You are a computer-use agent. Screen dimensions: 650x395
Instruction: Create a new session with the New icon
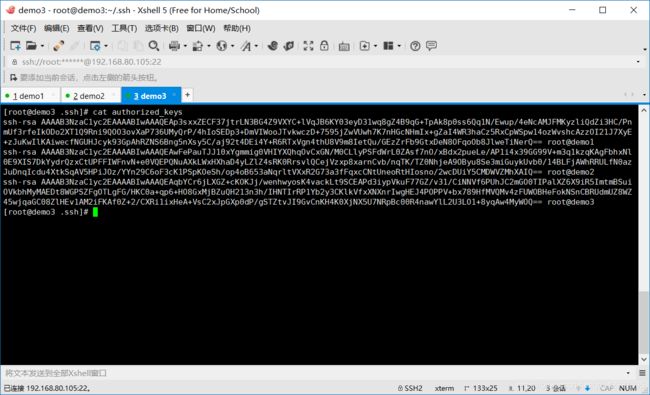pos(15,46)
